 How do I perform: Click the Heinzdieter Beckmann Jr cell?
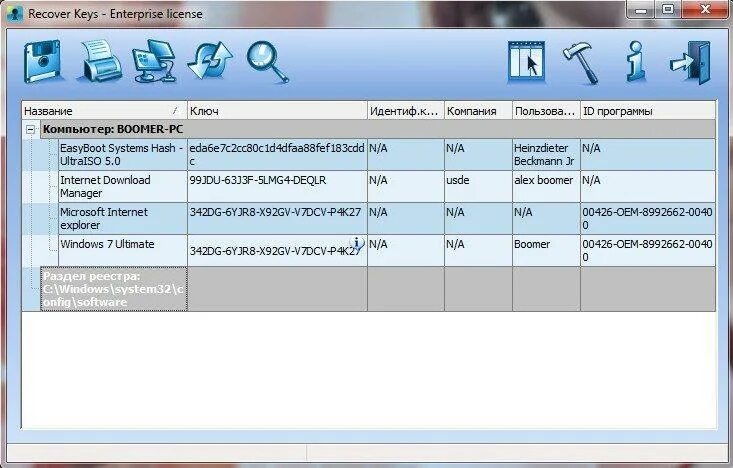(546, 154)
